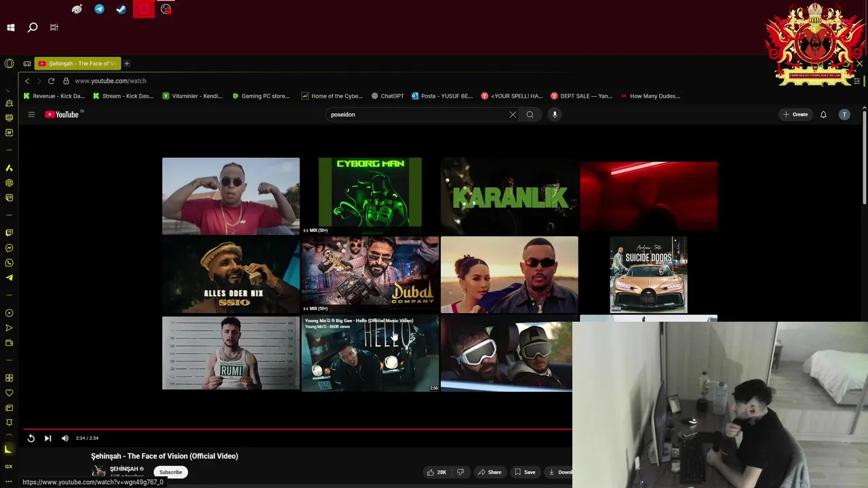The height and width of the screenshot is (488, 868).
Task: Go back to the previous page
Action: click(x=27, y=81)
